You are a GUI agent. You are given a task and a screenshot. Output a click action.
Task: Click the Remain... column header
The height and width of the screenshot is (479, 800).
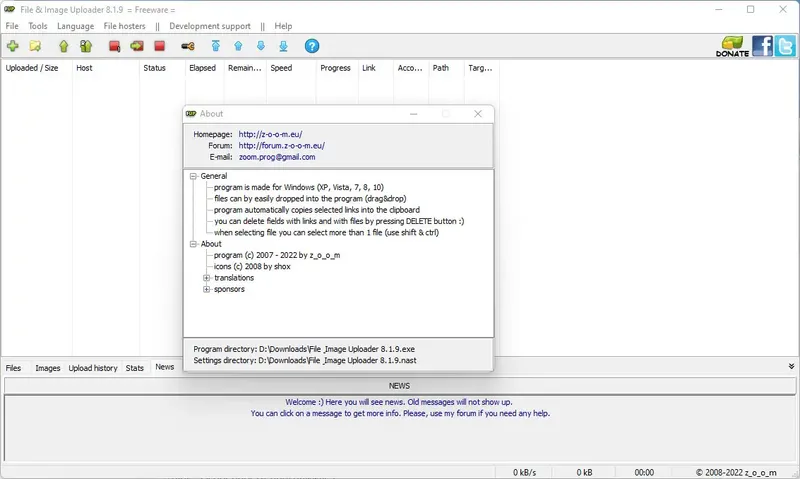pos(244,68)
